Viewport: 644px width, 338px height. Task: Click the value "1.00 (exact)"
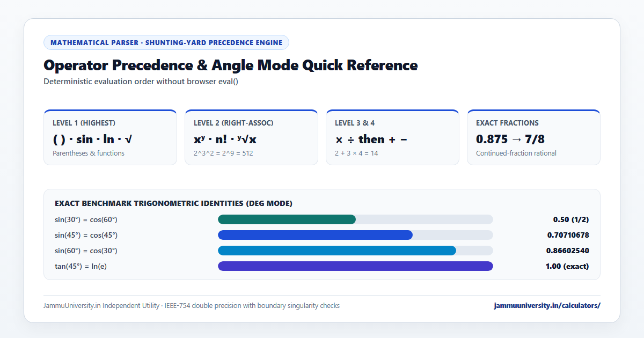coord(567,266)
